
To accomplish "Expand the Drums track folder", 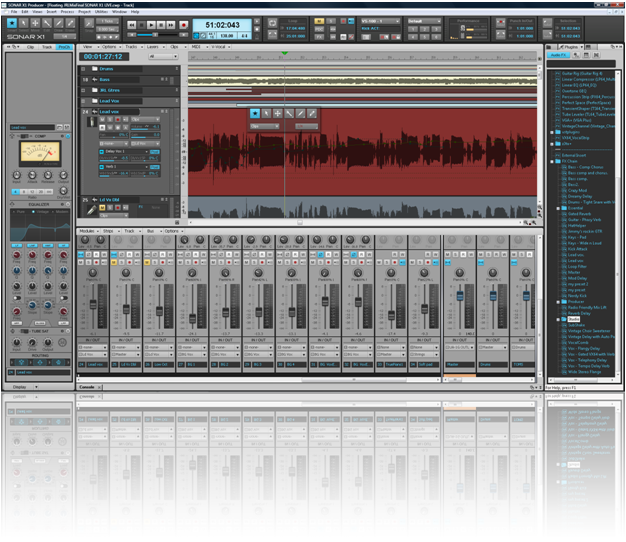I will tap(83, 69).
